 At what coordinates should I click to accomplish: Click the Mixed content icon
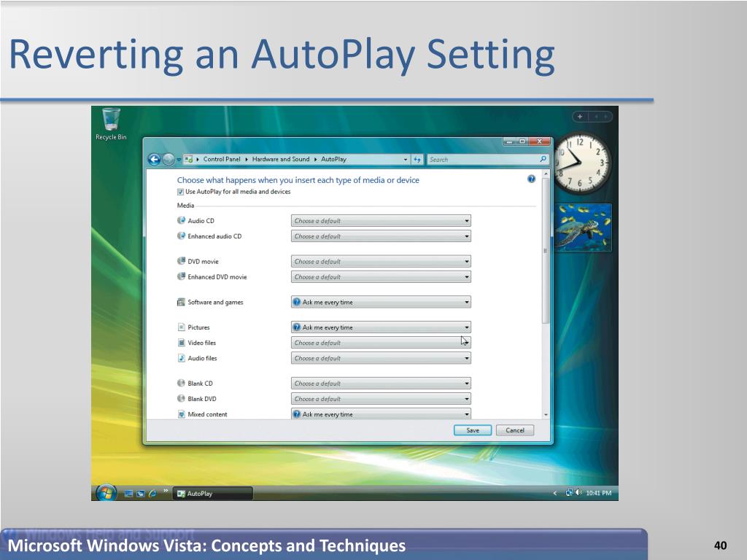click(x=181, y=414)
